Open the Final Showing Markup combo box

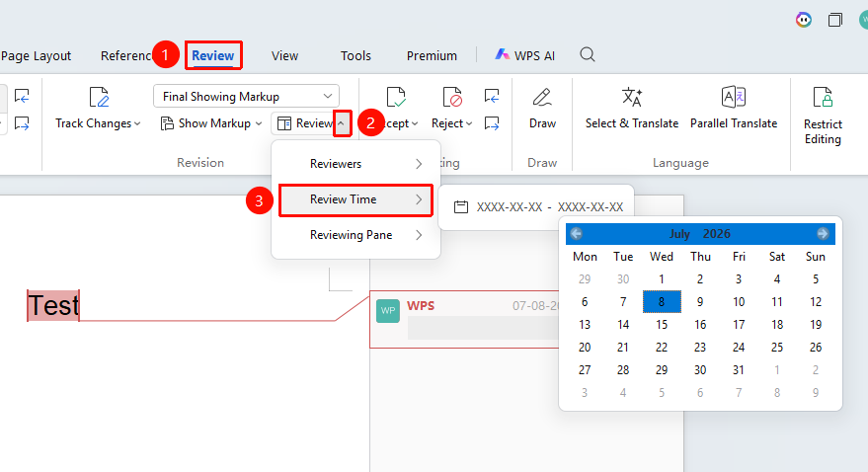click(246, 97)
